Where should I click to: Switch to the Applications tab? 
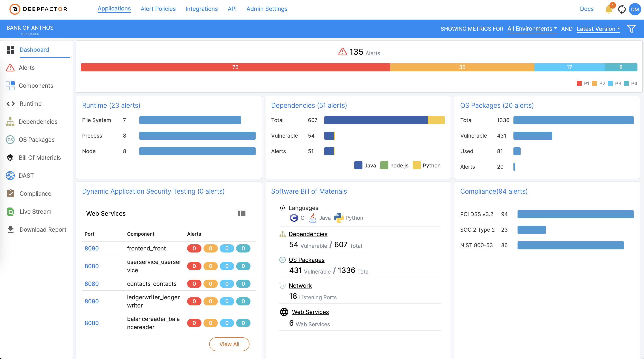tap(114, 9)
